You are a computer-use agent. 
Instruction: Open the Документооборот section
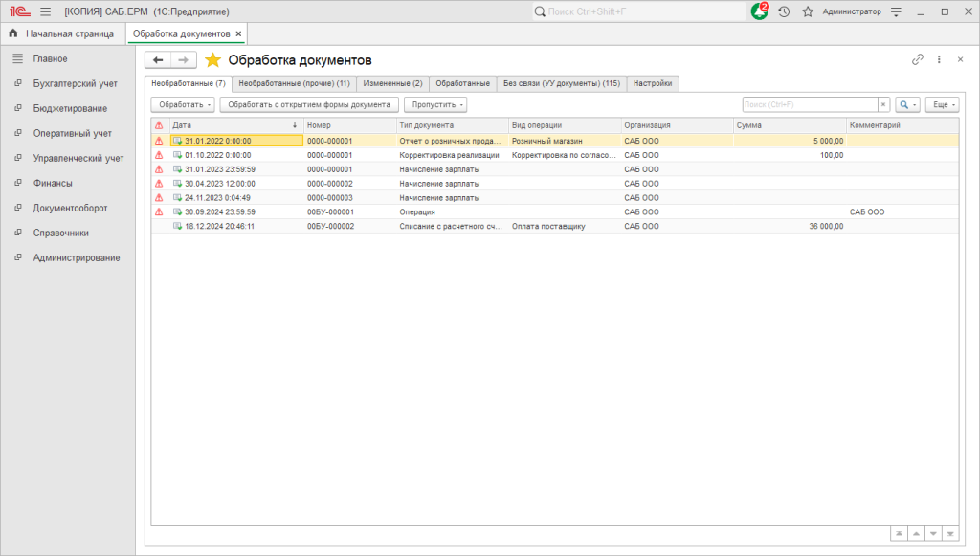(70, 208)
